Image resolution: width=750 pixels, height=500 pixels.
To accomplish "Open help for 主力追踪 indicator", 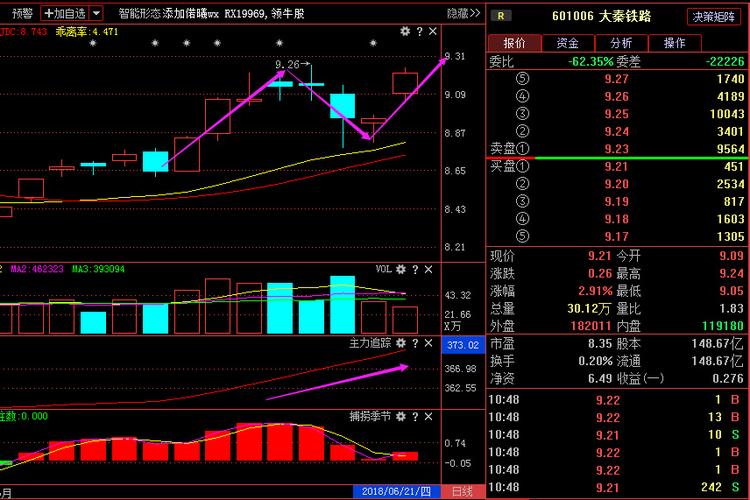I will [x=415, y=343].
